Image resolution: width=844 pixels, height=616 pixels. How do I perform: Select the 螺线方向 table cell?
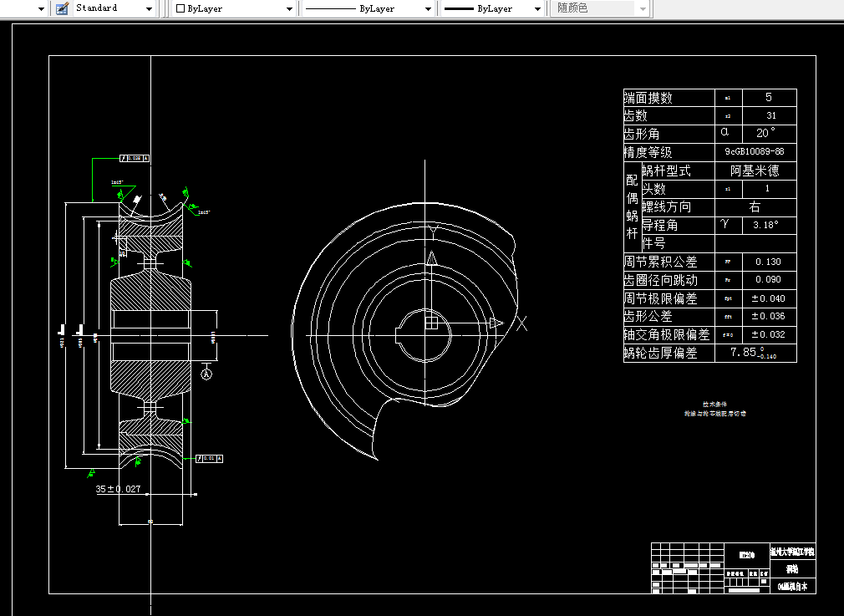(678, 206)
